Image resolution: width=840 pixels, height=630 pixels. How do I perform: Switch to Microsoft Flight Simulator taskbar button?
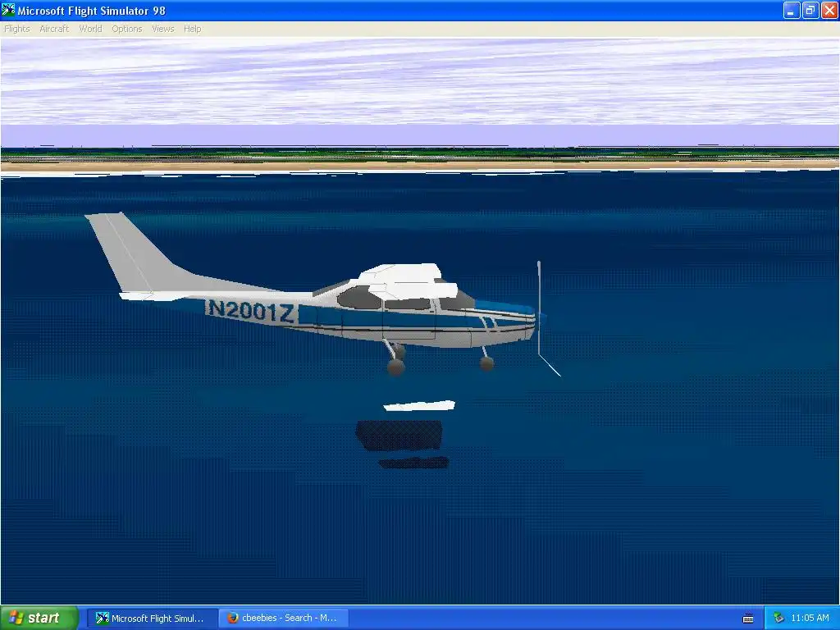click(x=152, y=619)
